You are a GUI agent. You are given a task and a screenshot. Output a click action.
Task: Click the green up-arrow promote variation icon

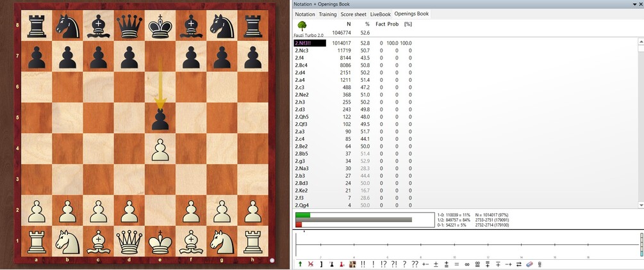click(x=300, y=264)
